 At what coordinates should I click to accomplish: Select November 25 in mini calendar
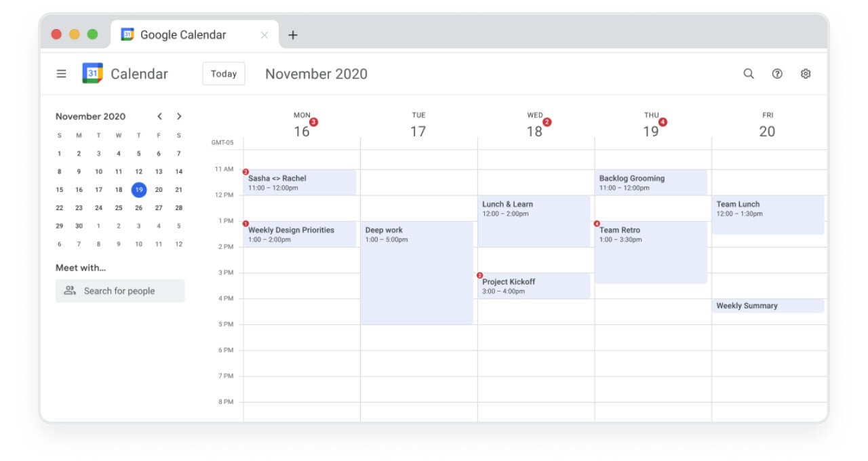tap(119, 208)
